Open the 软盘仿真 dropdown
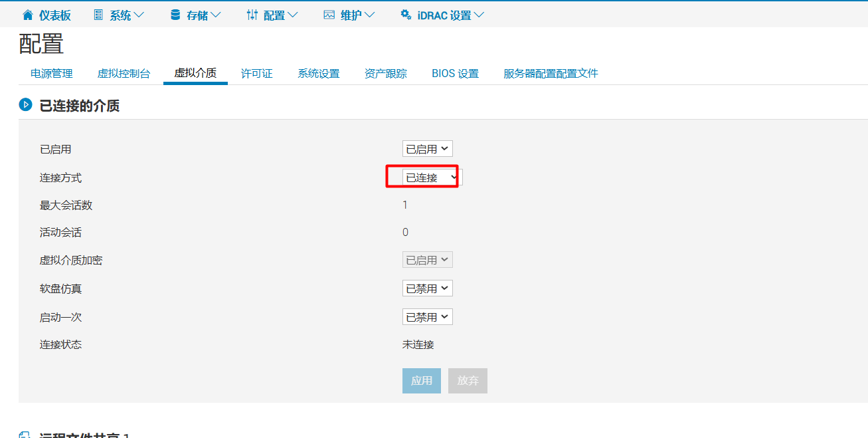 pos(427,288)
